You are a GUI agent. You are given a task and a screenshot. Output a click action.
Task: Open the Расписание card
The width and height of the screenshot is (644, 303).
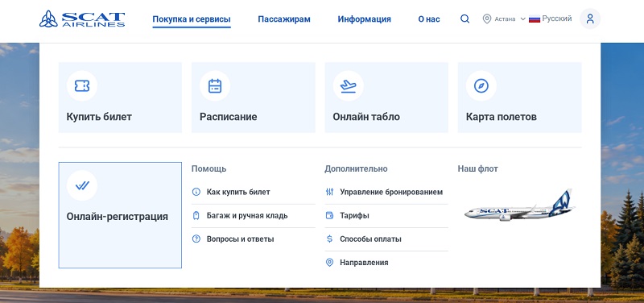coord(254,98)
